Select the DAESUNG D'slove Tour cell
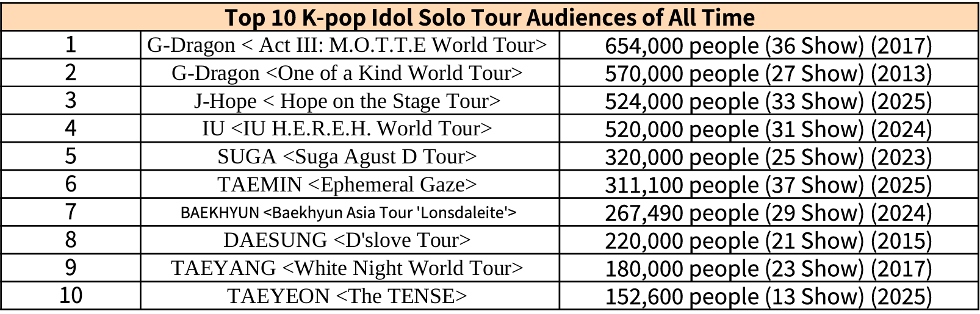This screenshot has width=980, height=314. click(347, 240)
